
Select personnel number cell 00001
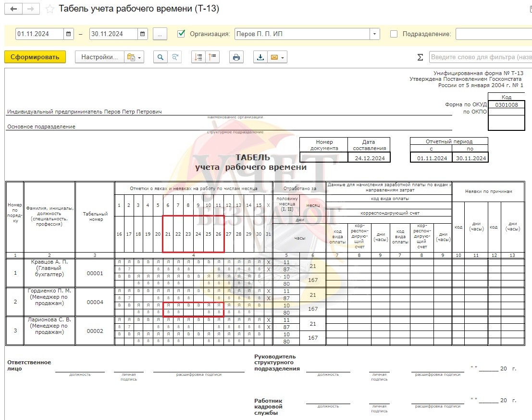click(x=95, y=273)
